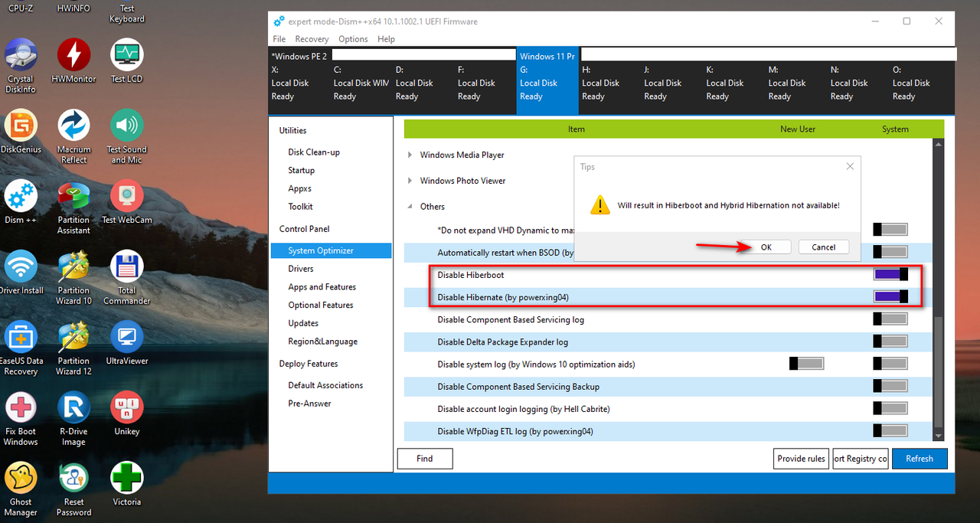Select the O: Local Disk tab

click(x=920, y=83)
